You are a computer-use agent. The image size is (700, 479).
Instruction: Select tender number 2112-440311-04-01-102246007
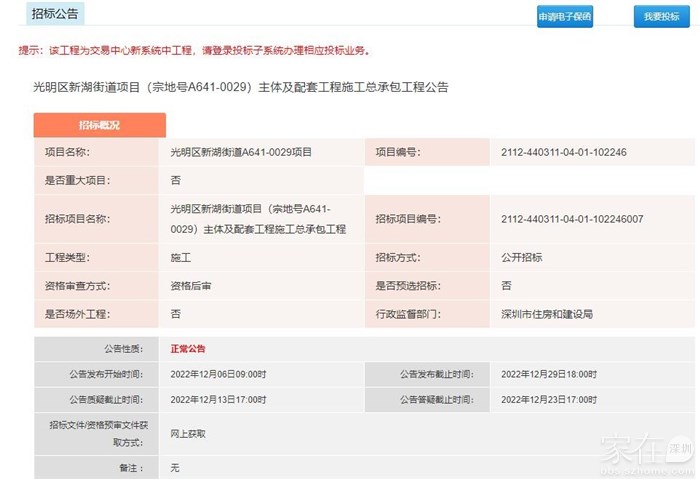(572, 219)
